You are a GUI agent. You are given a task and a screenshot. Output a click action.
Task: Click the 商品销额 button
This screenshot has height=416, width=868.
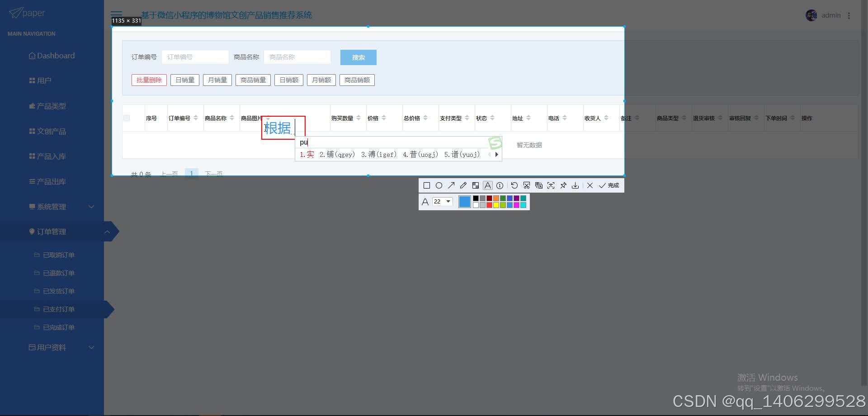coord(357,80)
